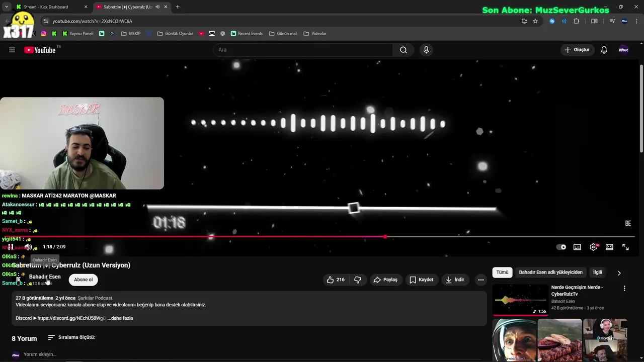Open options menu for Nerde Geçmişim video
The image size is (644, 362).
[624, 289]
